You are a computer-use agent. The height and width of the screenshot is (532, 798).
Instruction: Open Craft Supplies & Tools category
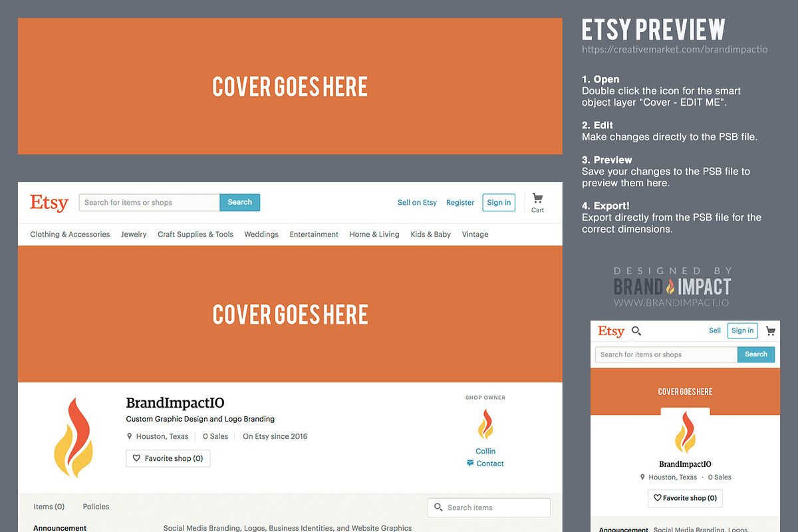pyautogui.click(x=196, y=234)
